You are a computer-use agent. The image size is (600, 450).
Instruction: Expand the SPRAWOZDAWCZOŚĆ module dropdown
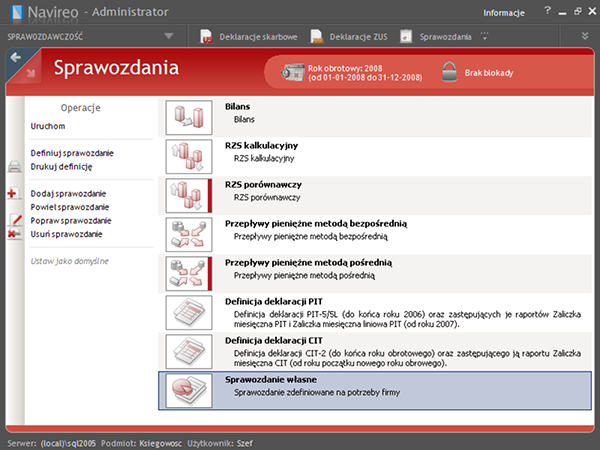[169, 37]
